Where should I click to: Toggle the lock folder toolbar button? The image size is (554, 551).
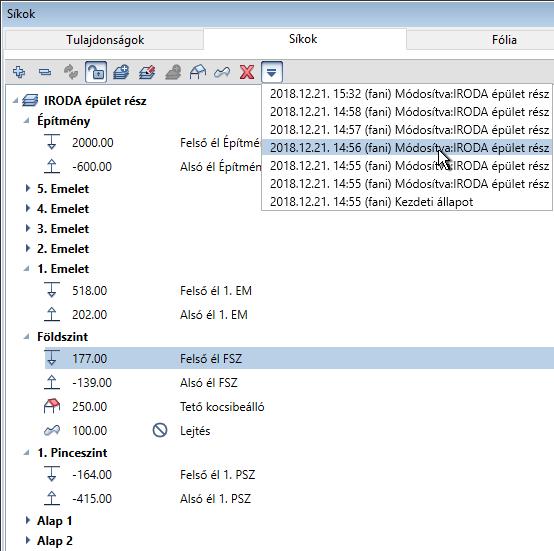(x=96, y=72)
